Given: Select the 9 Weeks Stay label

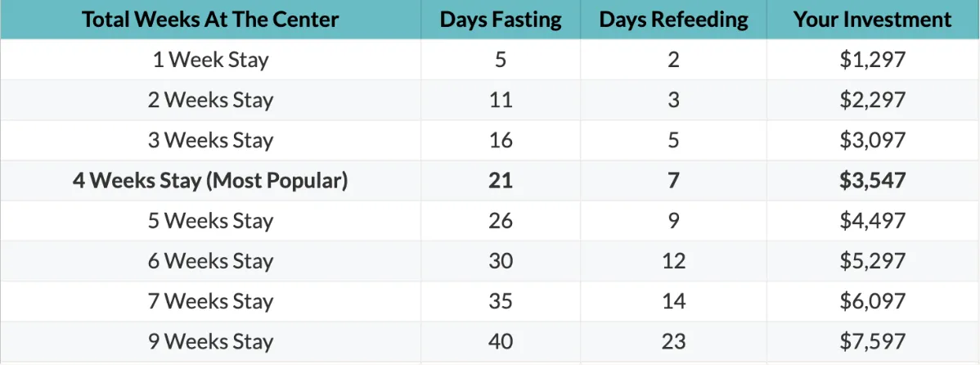Looking at the screenshot, I should pos(210,342).
